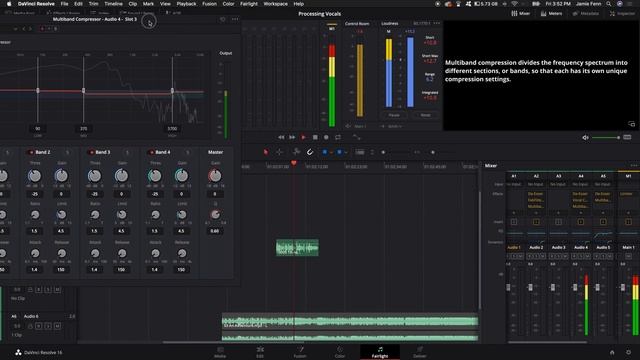Select the green audio clip on timeline
640x360 pixels.
[297, 247]
